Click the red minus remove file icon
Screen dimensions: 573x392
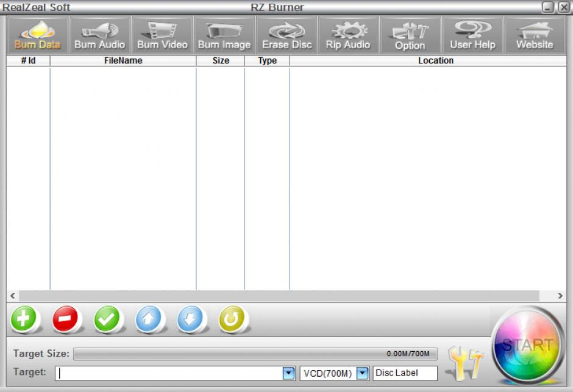65,319
